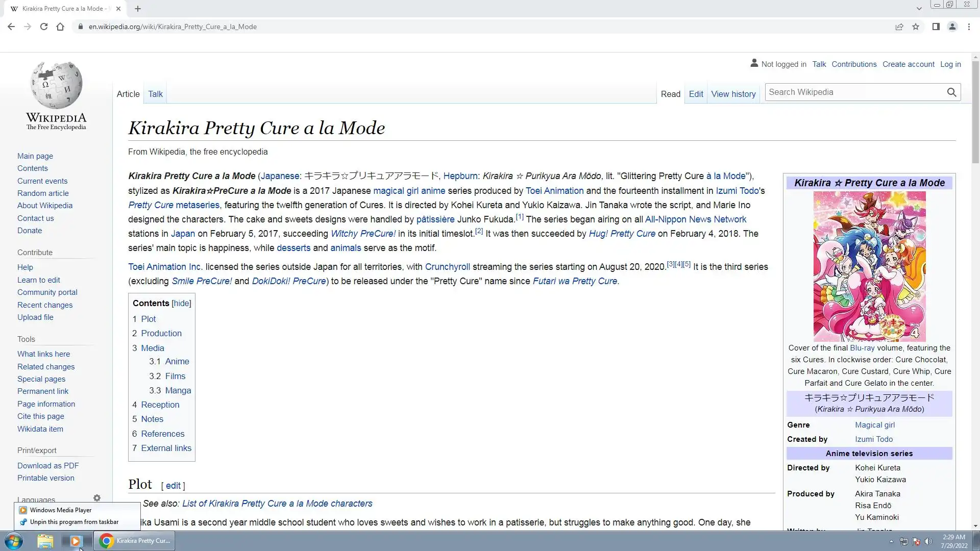Hide the Contents table via the hide toggle
The image size is (980, 551).
[181, 303]
